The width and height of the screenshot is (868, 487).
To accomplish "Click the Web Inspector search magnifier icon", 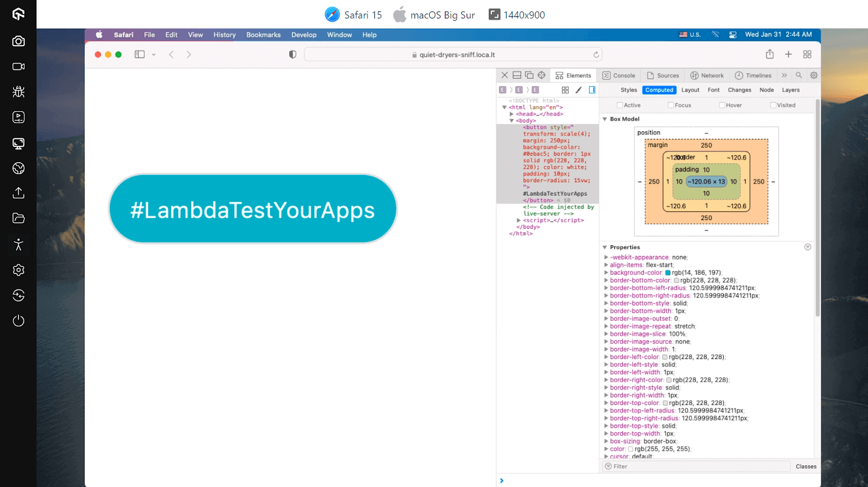I will 799,75.
